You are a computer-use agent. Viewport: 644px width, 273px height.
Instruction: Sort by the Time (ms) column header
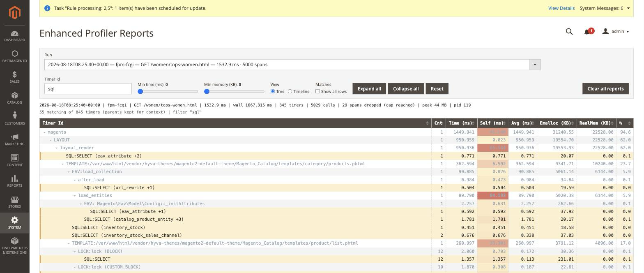point(462,123)
